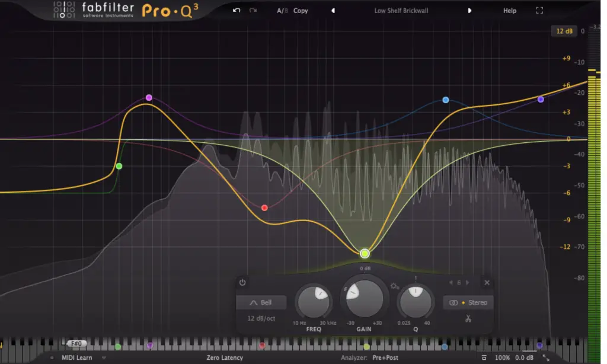Click the scissors split band icon

click(x=468, y=319)
